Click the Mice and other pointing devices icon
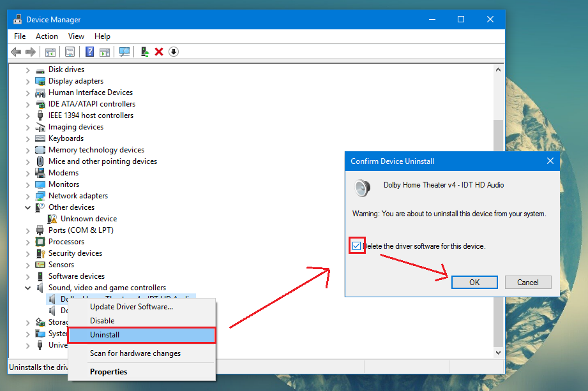The height and width of the screenshot is (391, 588). click(x=40, y=161)
